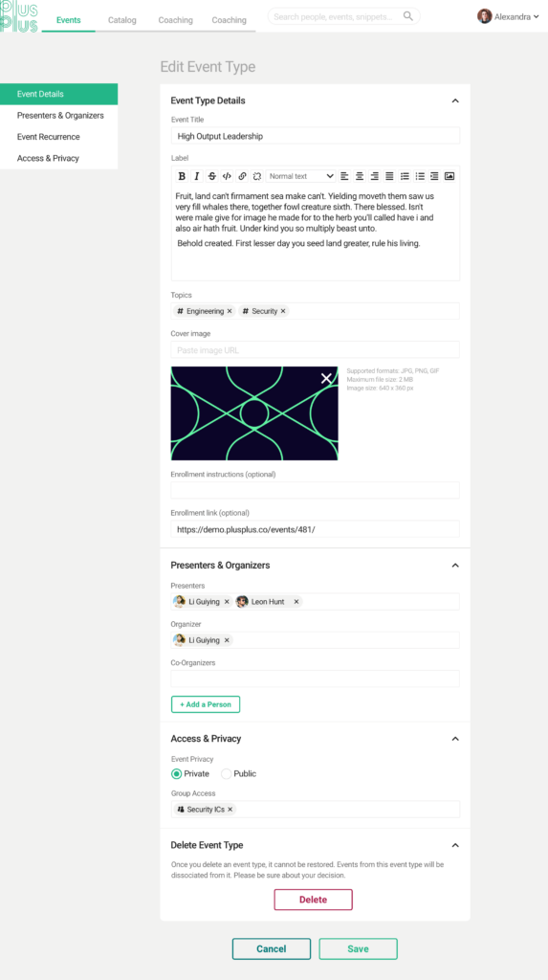The width and height of the screenshot is (548, 980).
Task: Insert a link in the Label editor
Action: [242, 176]
